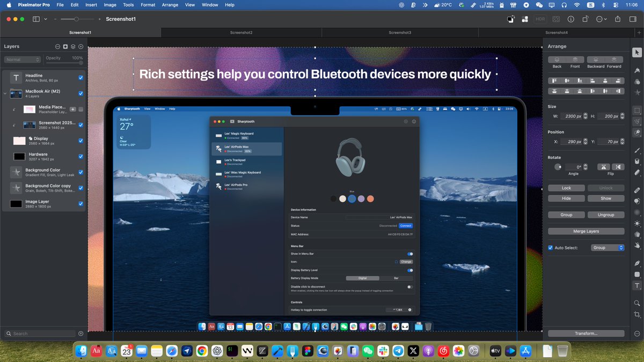Select the Style paint bucket tool
The height and width of the screenshot is (362, 644).
pyautogui.click(x=637, y=70)
